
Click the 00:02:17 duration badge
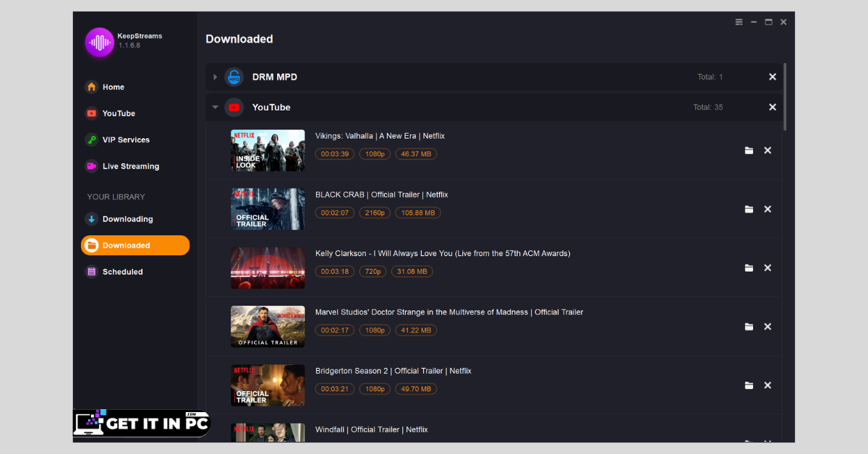tap(335, 330)
